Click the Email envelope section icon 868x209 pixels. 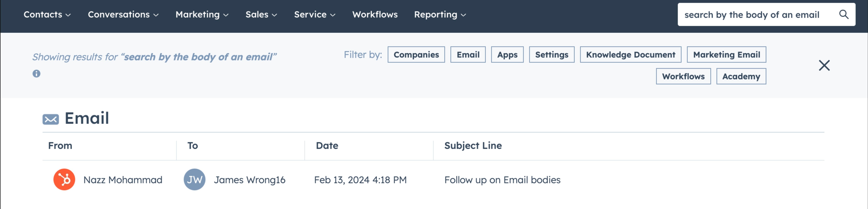(51, 119)
